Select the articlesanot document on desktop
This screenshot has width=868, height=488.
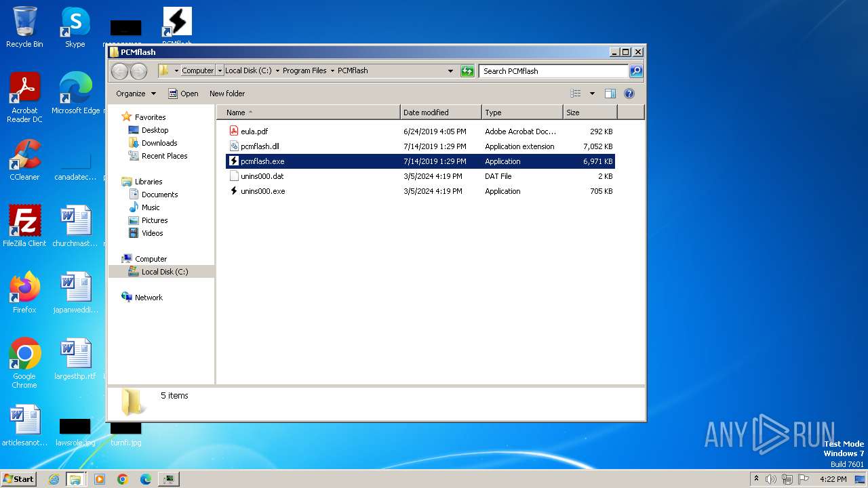[x=24, y=426]
